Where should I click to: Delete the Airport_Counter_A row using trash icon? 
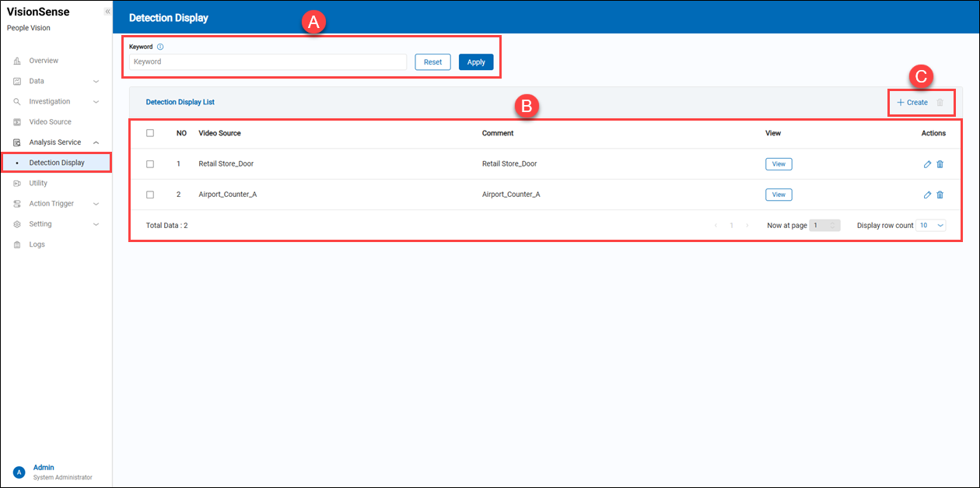click(x=940, y=195)
